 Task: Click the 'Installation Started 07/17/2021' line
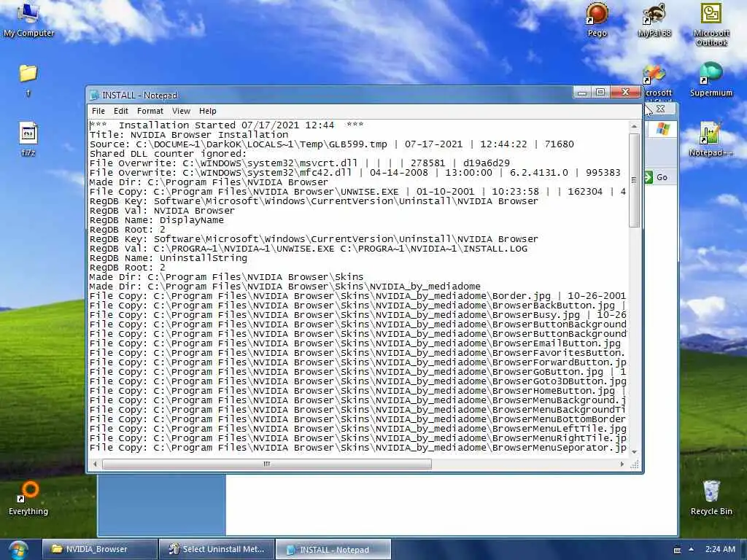coord(227,125)
